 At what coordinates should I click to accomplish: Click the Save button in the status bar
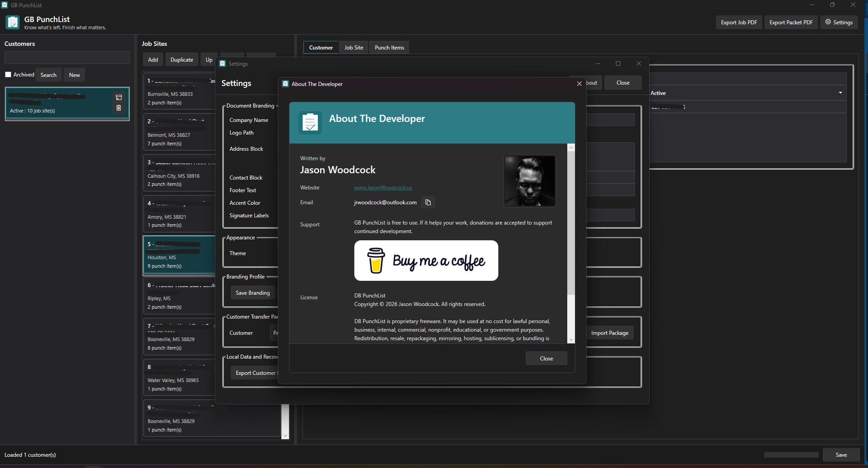point(841,455)
